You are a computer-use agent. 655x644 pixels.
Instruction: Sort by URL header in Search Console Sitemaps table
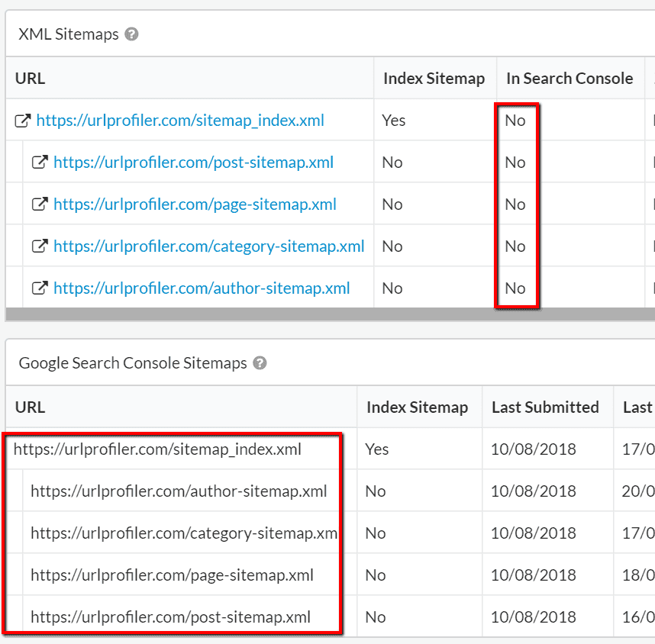[x=30, y=407]
